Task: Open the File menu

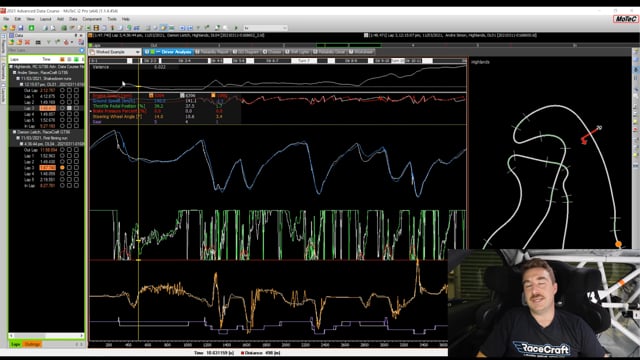Action: [6, 19]
